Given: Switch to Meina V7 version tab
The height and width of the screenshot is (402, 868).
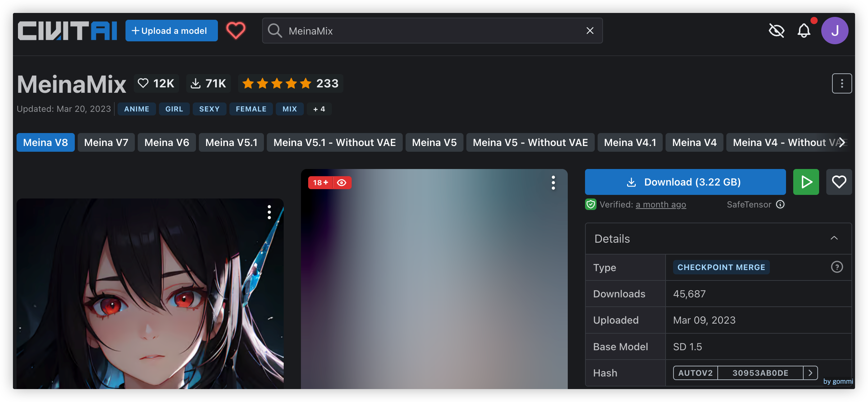Looking at the screenshot, I should 106,142.
